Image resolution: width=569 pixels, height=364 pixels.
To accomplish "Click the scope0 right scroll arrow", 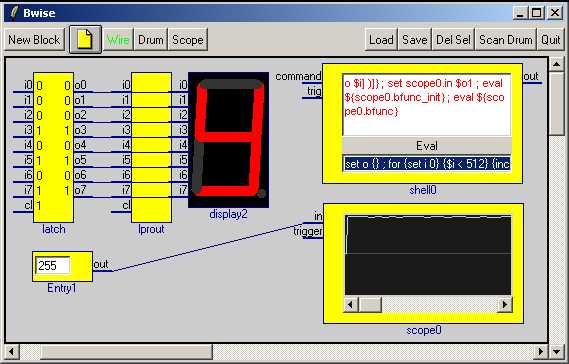I will (x=505, y=304).
